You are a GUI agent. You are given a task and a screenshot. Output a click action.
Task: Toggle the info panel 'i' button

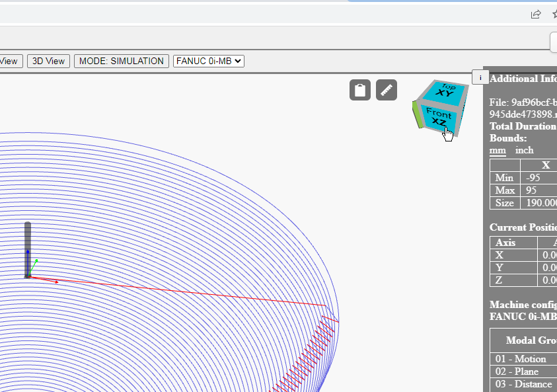click(x=480, y=77)
